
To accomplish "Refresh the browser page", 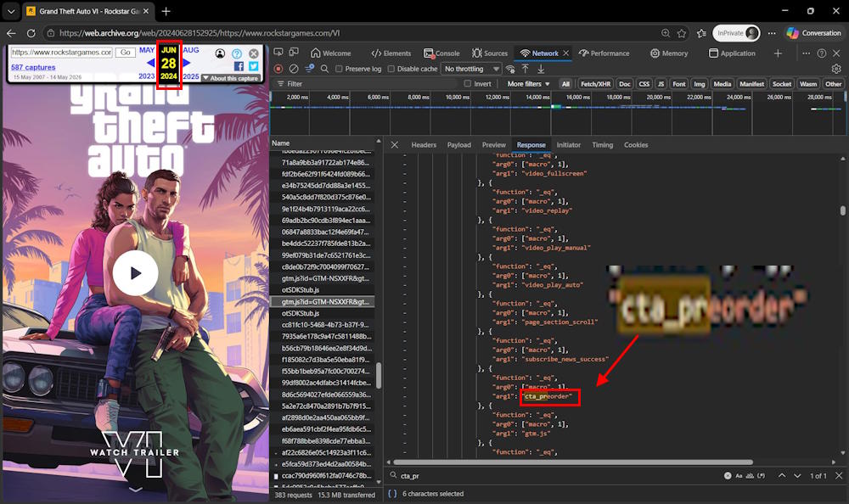I will [31, 33].
